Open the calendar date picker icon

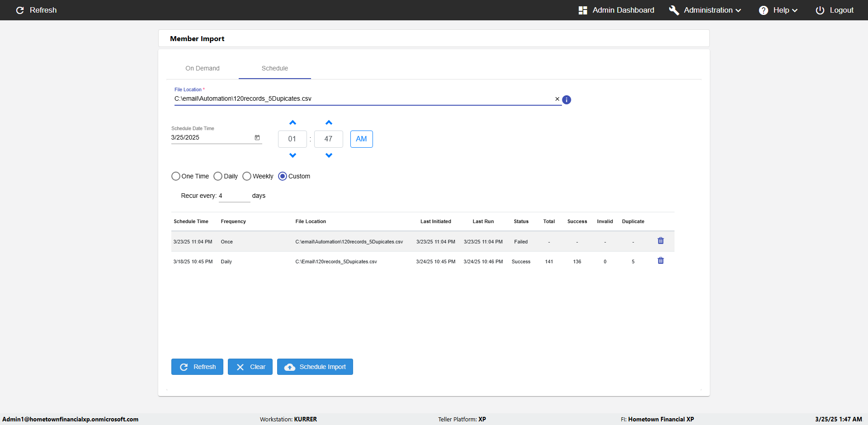click(257, 138)
